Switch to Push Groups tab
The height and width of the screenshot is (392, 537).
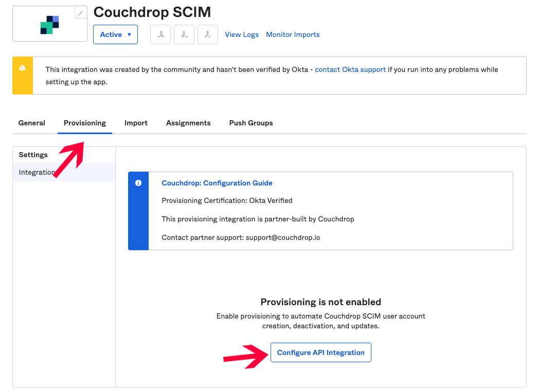[251, 123]
